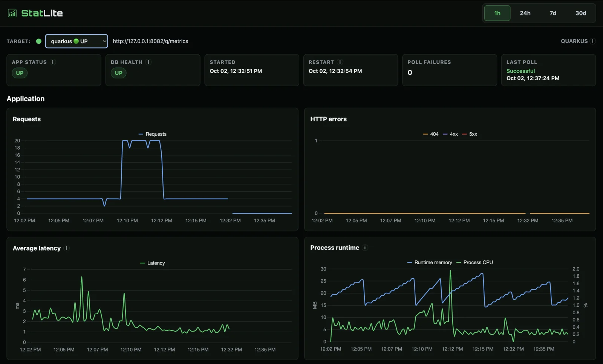Toggle the Latency legend series

coord(152,263)
